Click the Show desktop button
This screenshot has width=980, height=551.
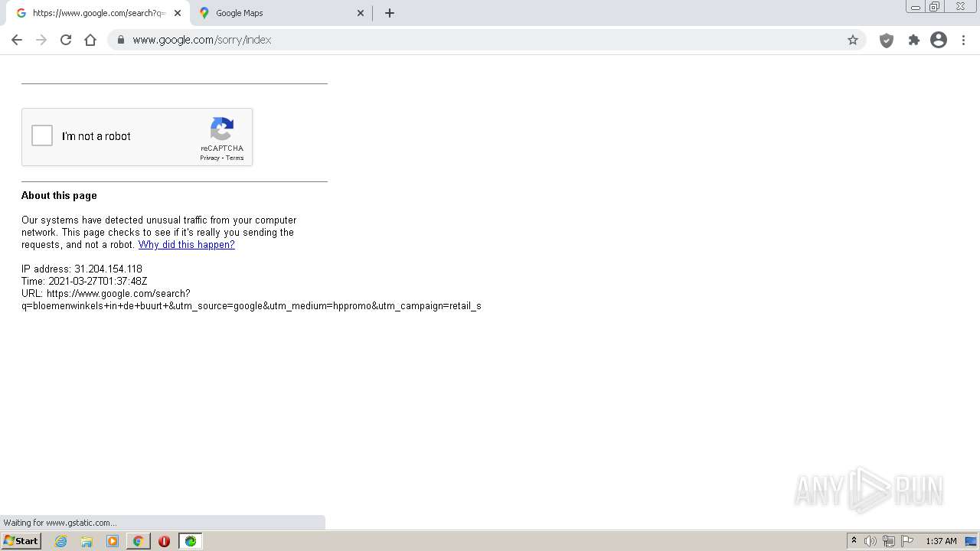(971, 541)
